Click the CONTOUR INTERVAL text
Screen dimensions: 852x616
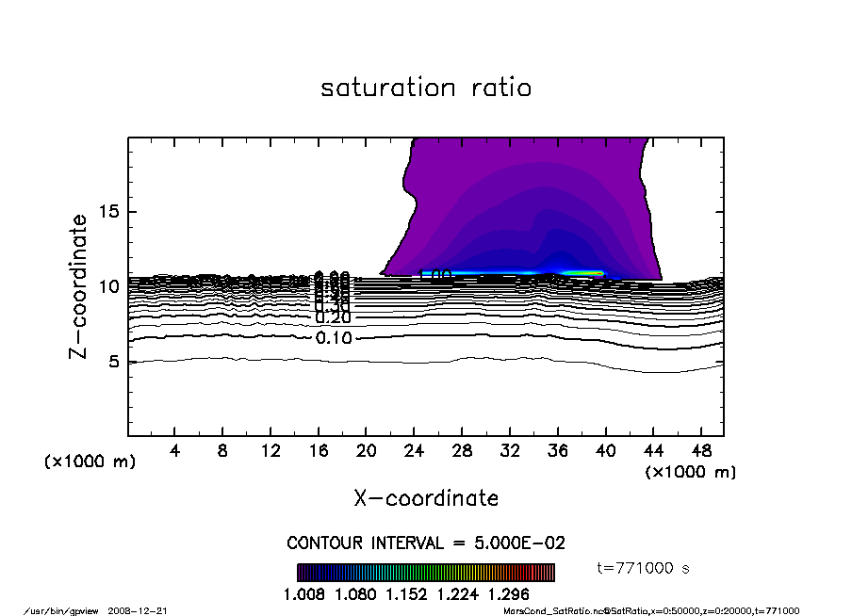point(425,543)
